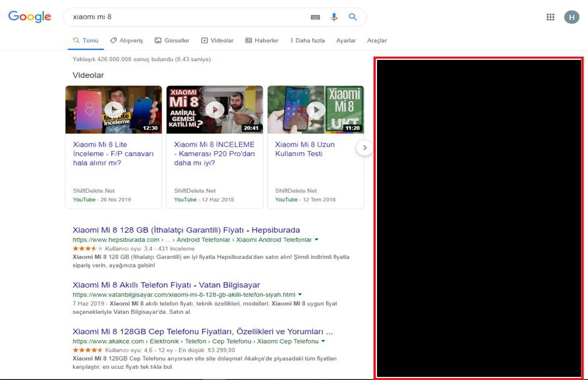Expand the Hepsiburada URL dropdown arrow
The image size is (588, 380).
click(316, 240)
